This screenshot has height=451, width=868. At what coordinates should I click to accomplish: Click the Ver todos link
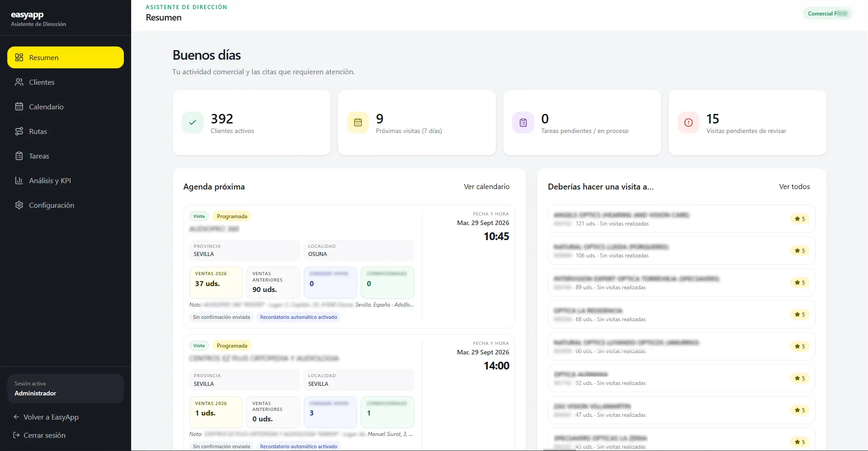point(794,187)
